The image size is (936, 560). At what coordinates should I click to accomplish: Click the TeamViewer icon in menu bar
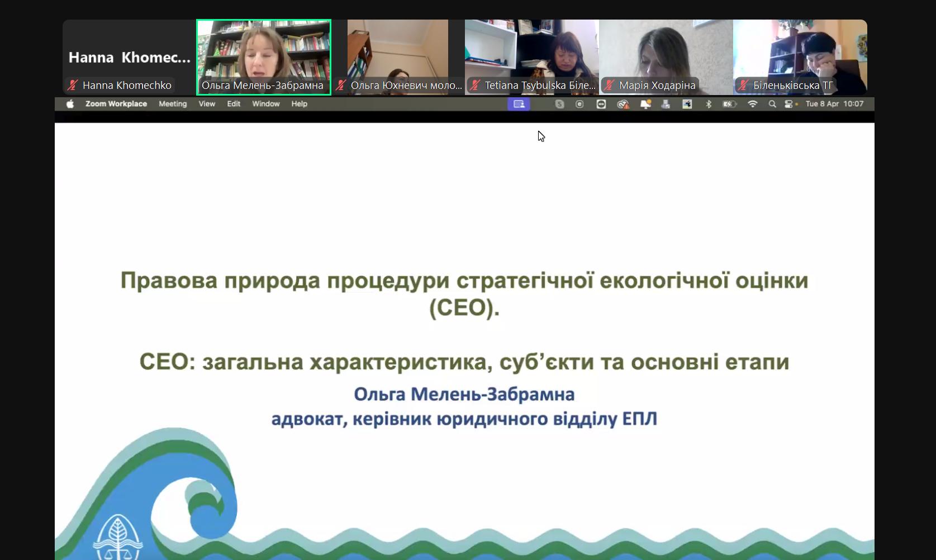601,104
